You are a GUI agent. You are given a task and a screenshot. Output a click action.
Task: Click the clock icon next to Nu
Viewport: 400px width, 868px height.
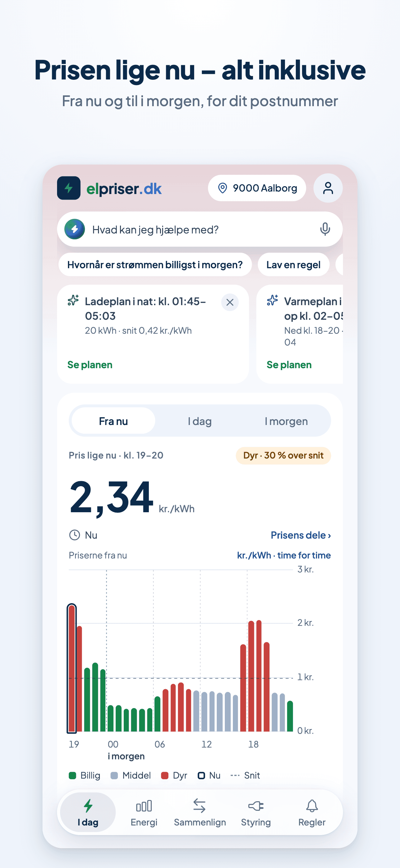tap(74, 535)
